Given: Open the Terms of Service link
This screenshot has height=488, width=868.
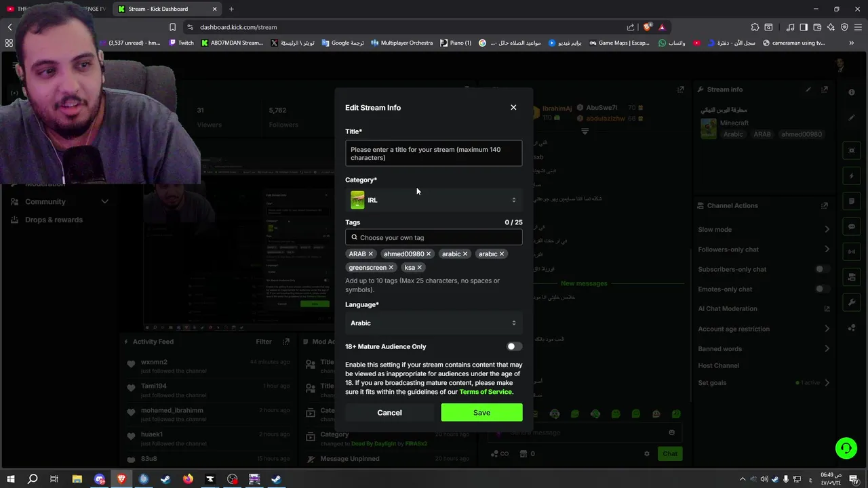Looking at the screenshot, I should tap(486, 392).
